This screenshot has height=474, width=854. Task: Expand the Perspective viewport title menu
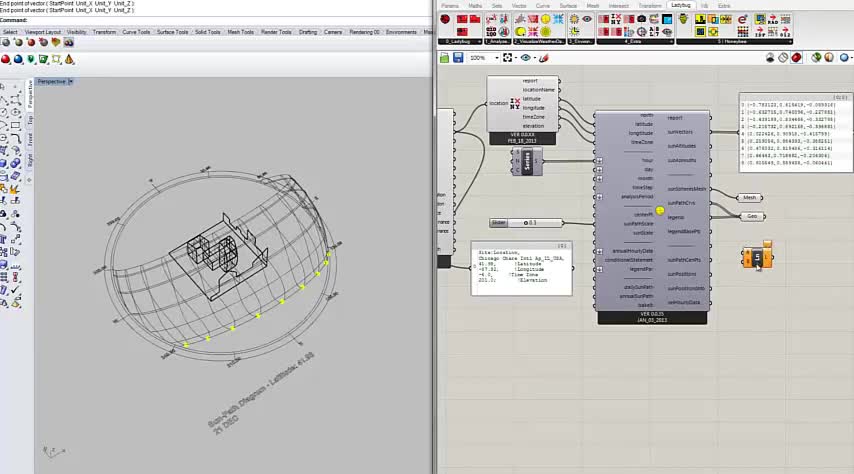[70, 82]
